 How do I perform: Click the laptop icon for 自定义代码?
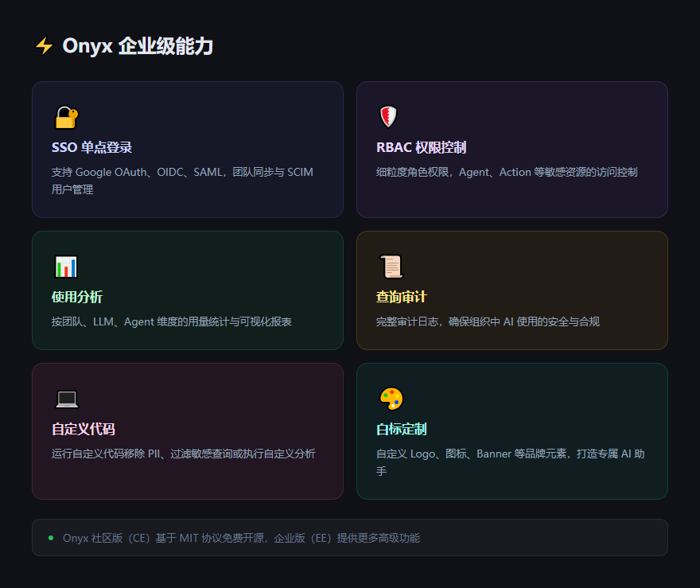coord(66,399)
